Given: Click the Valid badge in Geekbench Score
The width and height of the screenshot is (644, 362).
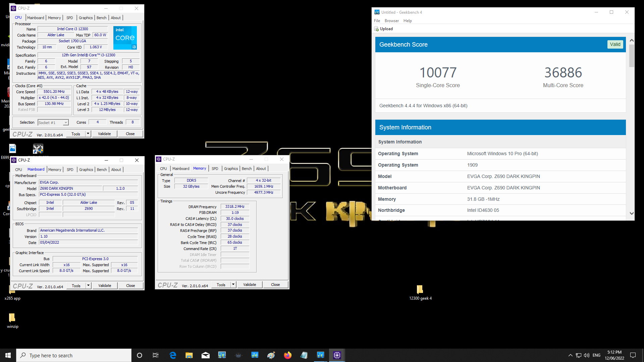Looking at the screenshot, I should tap(615, 44).
